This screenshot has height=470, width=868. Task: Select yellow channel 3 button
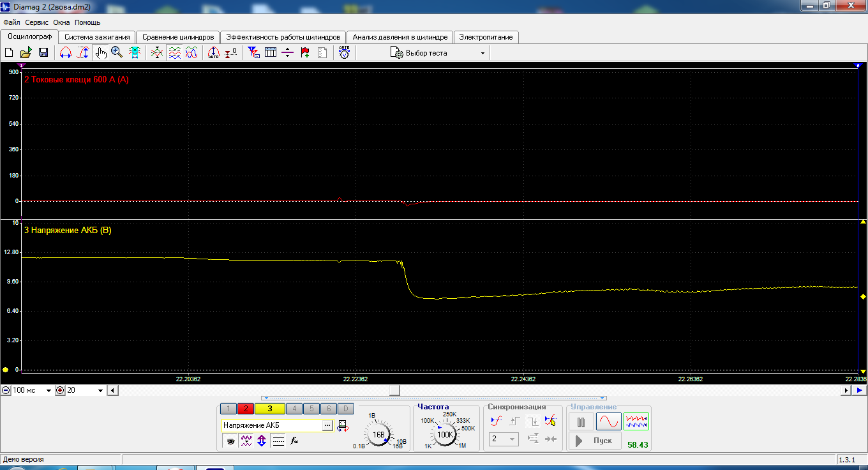point(270,409)
